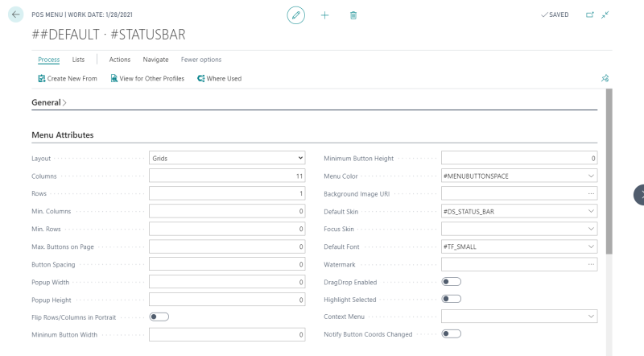The height and width of the screenshot is (356, 644).
Task: Click Create New From button
Action: coord(68,78)
